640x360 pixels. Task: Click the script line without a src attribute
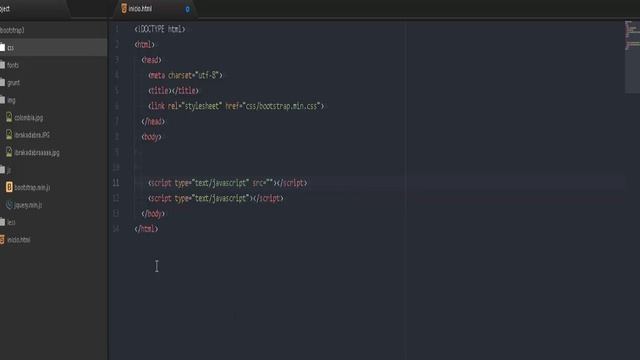[x=216, y=198]
